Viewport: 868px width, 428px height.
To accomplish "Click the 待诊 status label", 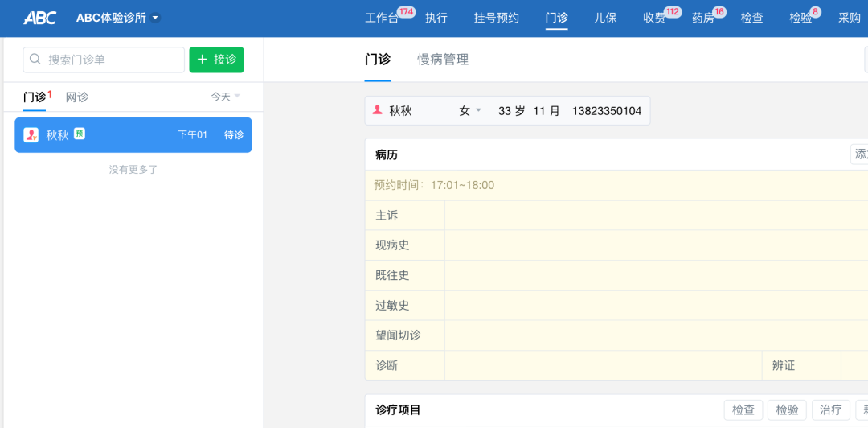I will pos(234,134).
